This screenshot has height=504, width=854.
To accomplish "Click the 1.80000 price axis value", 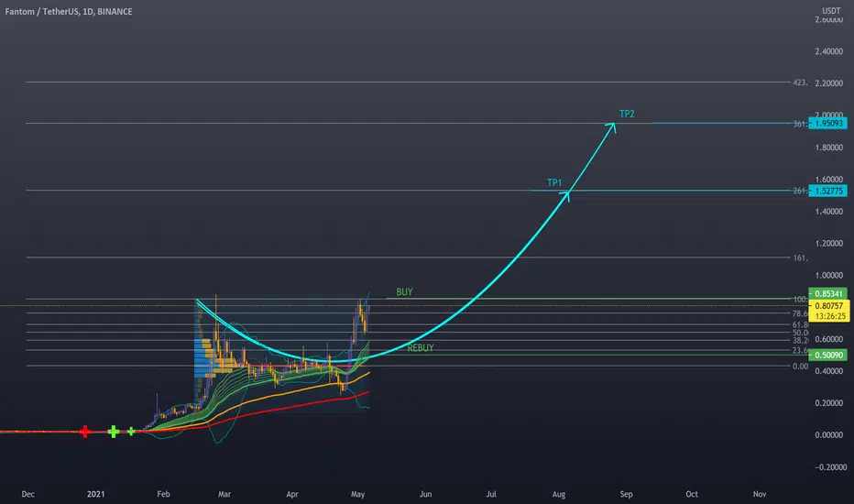I will pos(829,148).
